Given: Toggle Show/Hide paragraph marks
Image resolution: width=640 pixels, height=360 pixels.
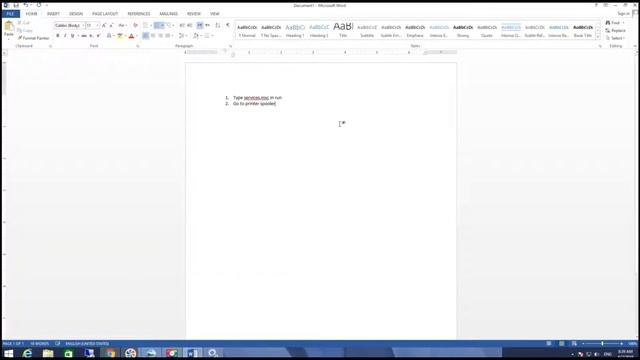Looking at the screenshot, I should pos(228,25).
